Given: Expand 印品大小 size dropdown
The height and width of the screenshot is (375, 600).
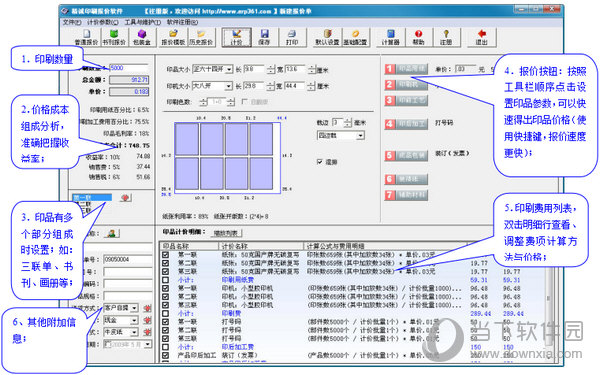Looking at the screenshot, I should (x=229, y=70).
